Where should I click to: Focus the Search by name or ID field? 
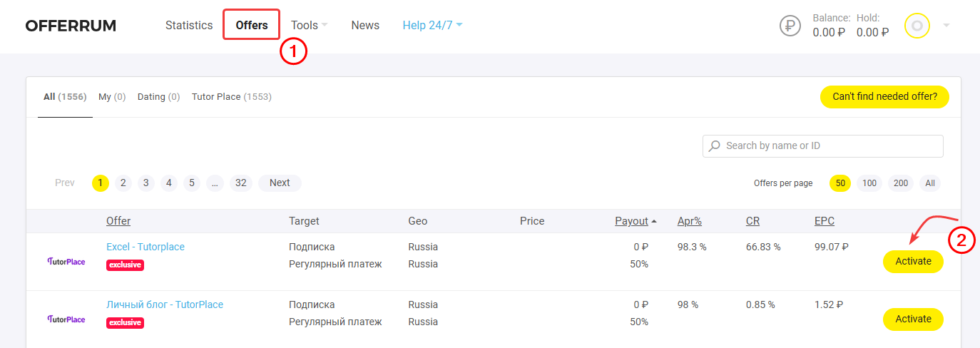[x=823, y=146]
